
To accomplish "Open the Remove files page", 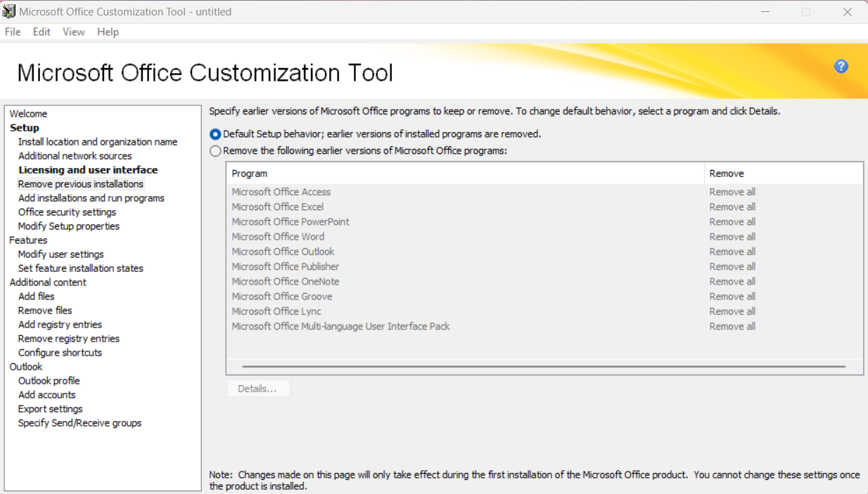I will click(45, 311).
